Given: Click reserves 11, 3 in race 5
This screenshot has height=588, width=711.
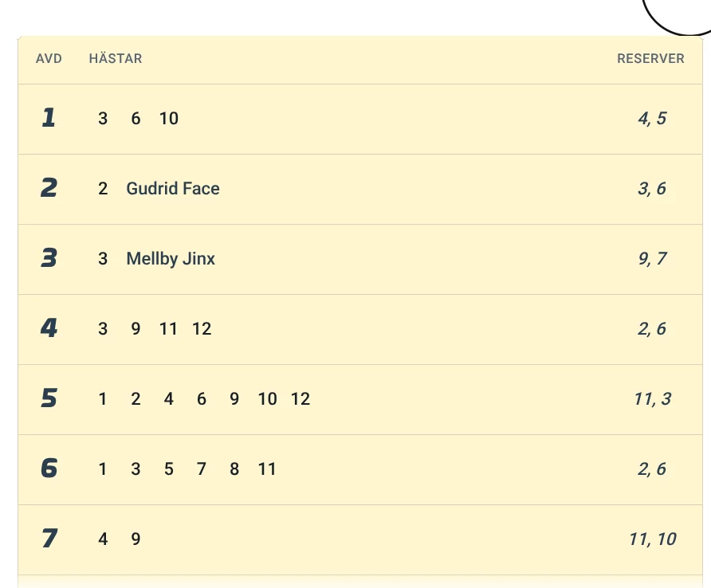Looking at the screenshot, I should click(x=652, y=399).
